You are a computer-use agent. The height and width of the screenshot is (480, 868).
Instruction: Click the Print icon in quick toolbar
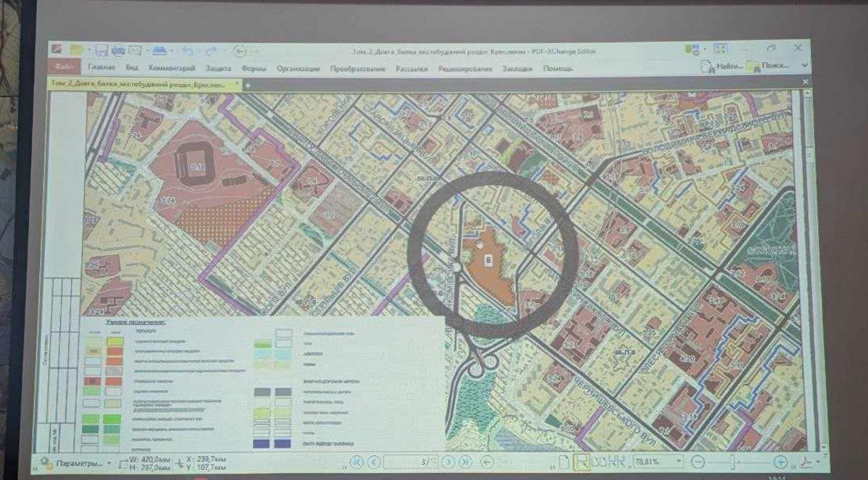tap(118, 50)
